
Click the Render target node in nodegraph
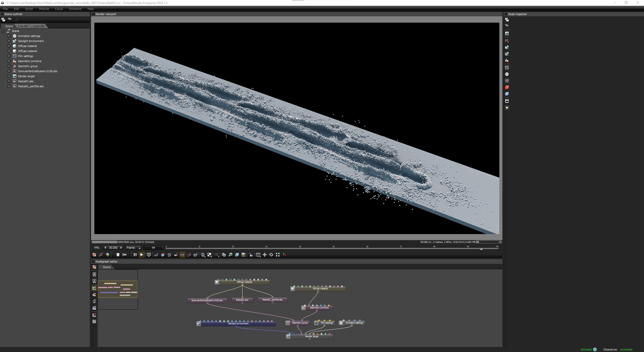point(312,336)
